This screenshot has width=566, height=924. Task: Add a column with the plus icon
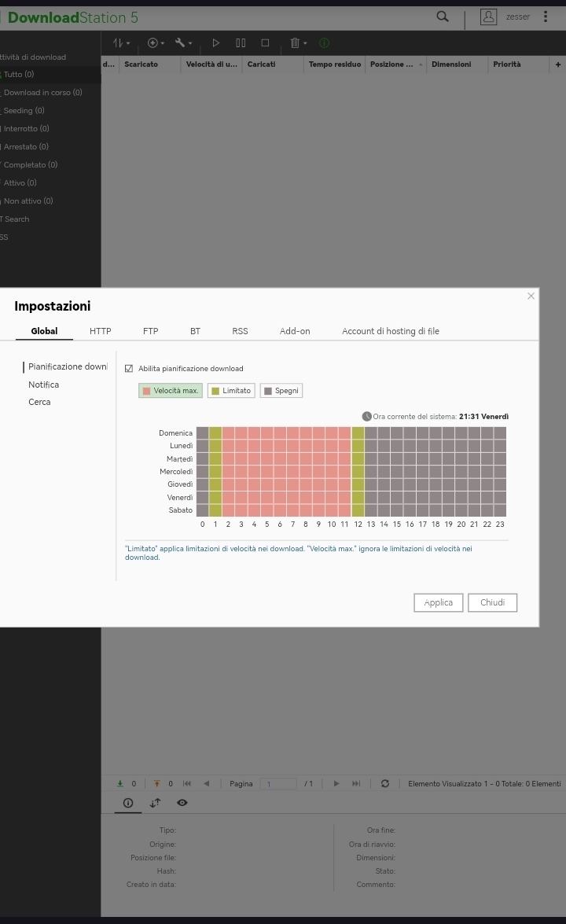pos(558,64)
